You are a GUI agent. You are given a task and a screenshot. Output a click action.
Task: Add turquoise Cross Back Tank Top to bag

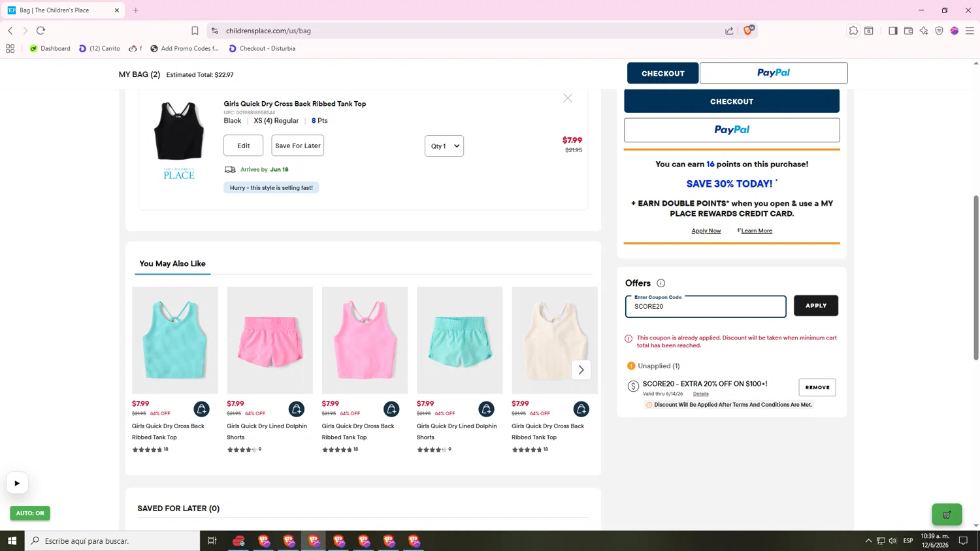[201, 409]
